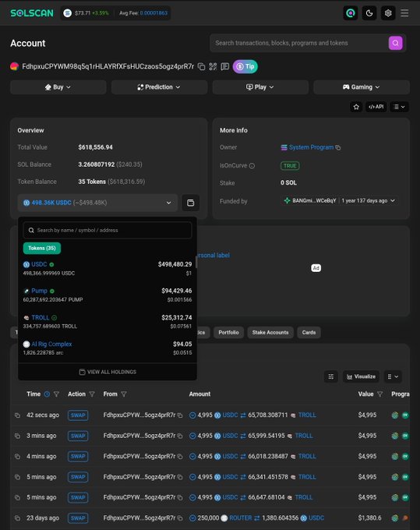Expand the Gaming dropdown
This screenshot has height=530, width=420.
pos(362,87)
